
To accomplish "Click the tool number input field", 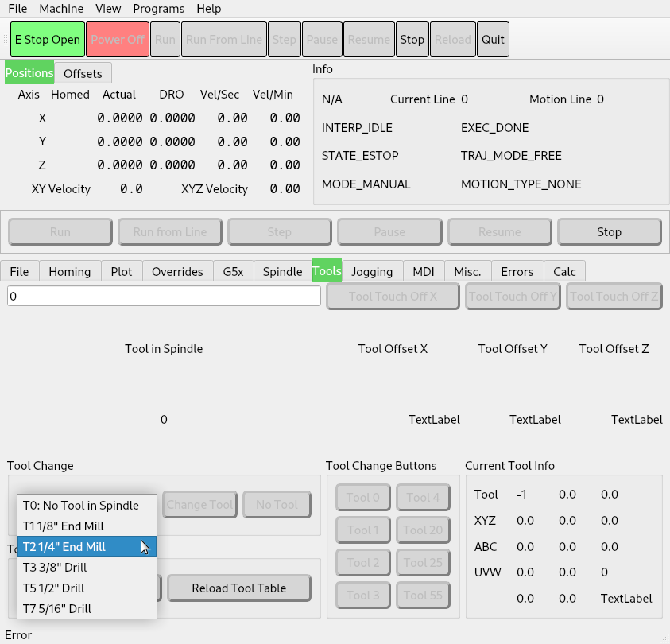I will coord(164,297).
